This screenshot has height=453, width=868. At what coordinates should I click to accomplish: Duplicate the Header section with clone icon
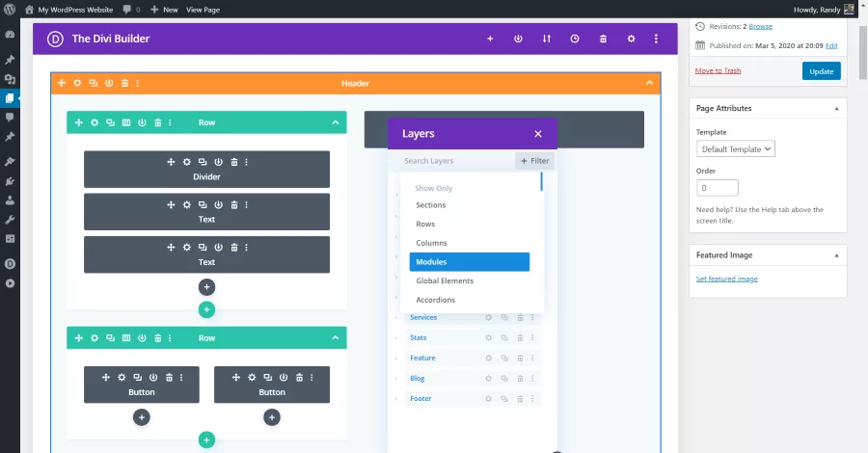coord(93,83)
